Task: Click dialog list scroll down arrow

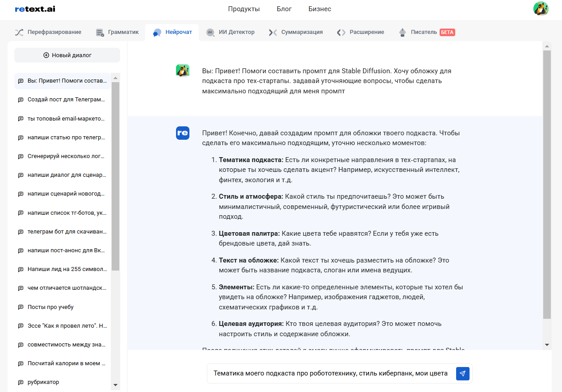Action: point(115,385)
